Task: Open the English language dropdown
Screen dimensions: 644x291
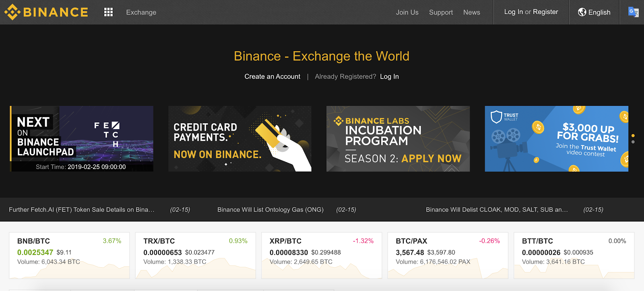Action: (x=599, y=12)
